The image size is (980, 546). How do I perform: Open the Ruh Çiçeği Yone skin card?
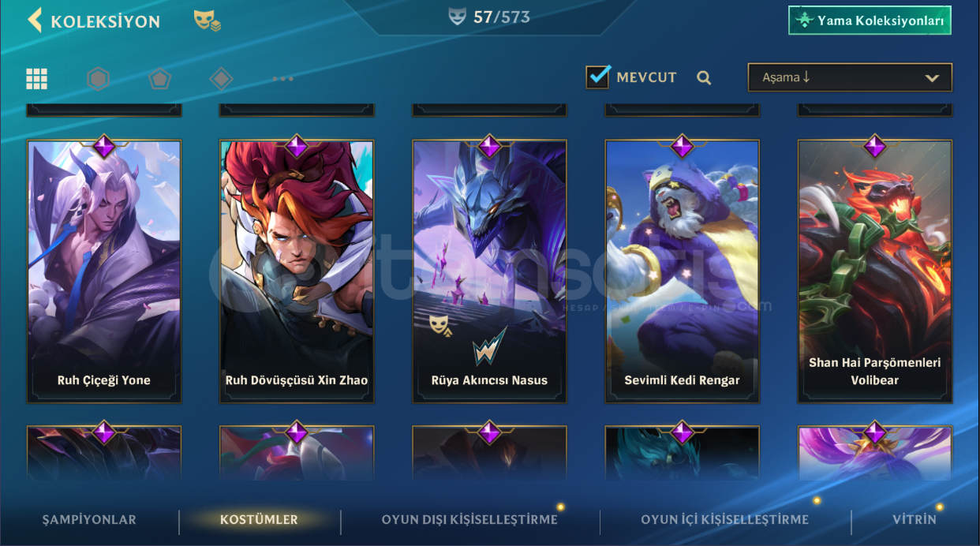[104, 271]
